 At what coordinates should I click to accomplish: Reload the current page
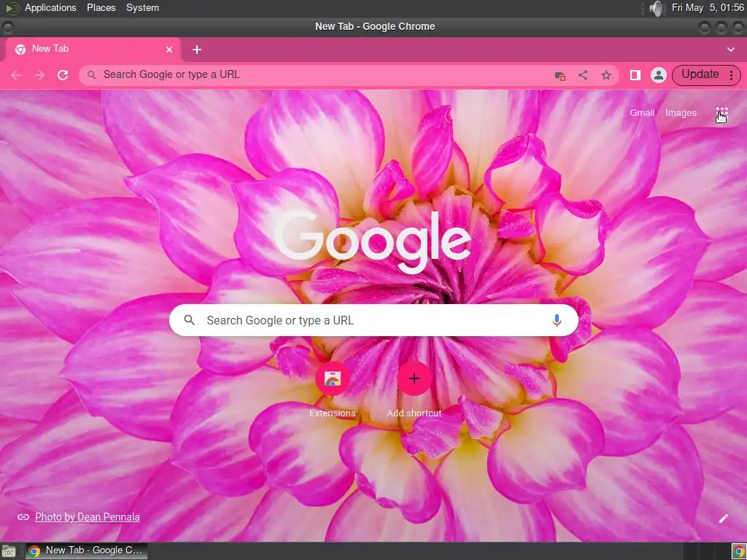(63, 75)
